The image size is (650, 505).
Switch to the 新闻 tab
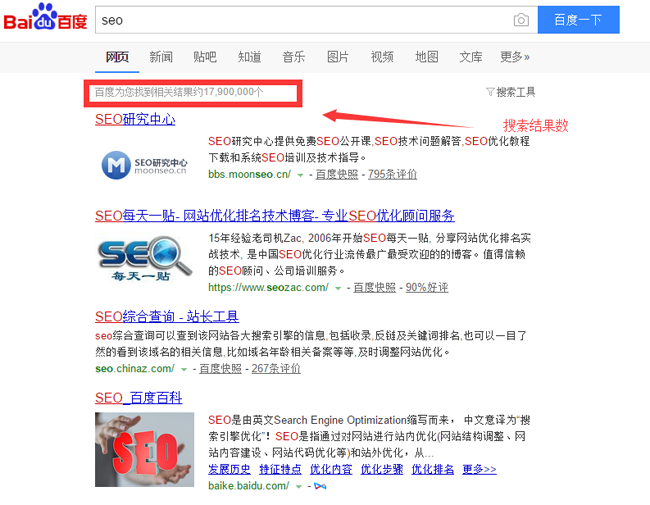161,57
